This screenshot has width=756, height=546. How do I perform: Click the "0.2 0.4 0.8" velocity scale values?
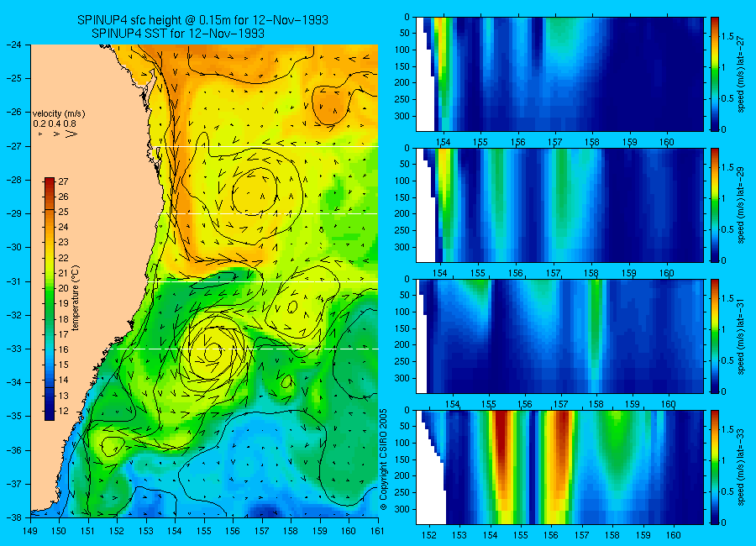pyautogui.click(x=55, y=123)
